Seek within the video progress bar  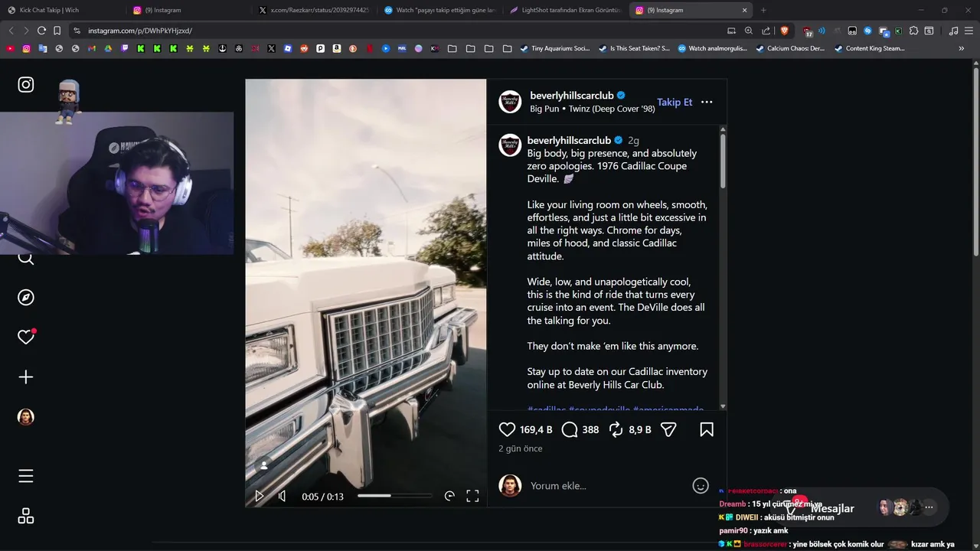(x=394, y=496)
